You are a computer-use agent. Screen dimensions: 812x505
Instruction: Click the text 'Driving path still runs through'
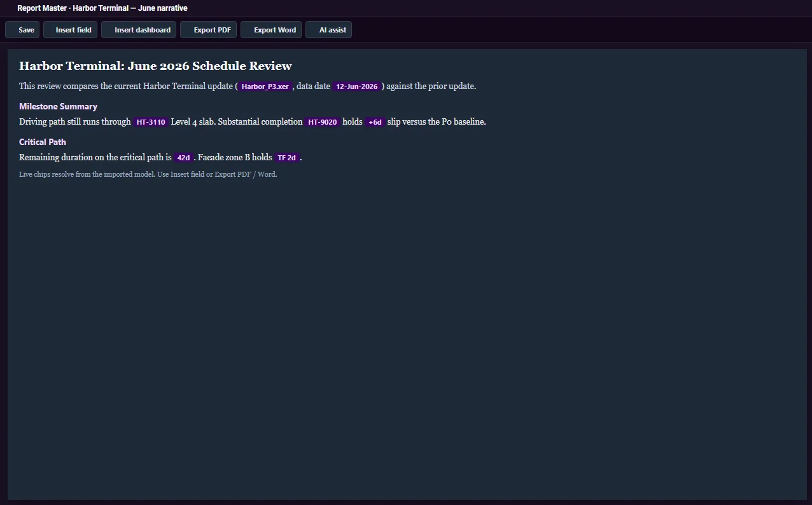(x=75, y=121)
